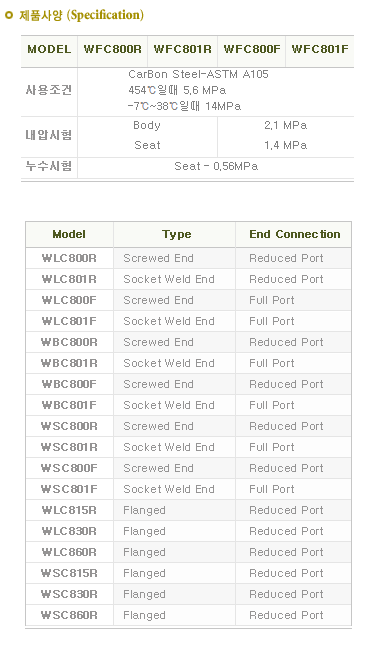
Task: Select the WLC801F model cell
Action: (x=69, y=321)
